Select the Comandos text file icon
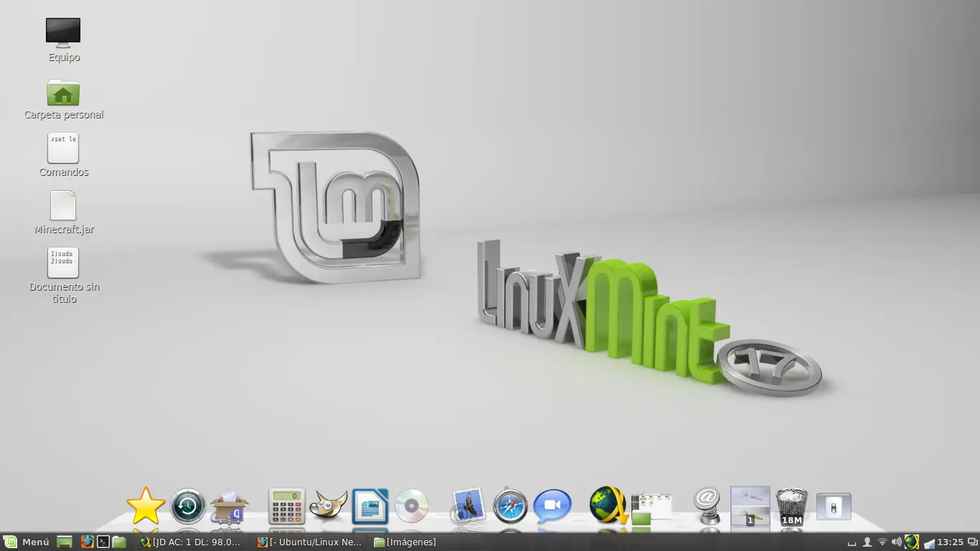The width and height of the screenshot is (980, 551). click(63, 148)
